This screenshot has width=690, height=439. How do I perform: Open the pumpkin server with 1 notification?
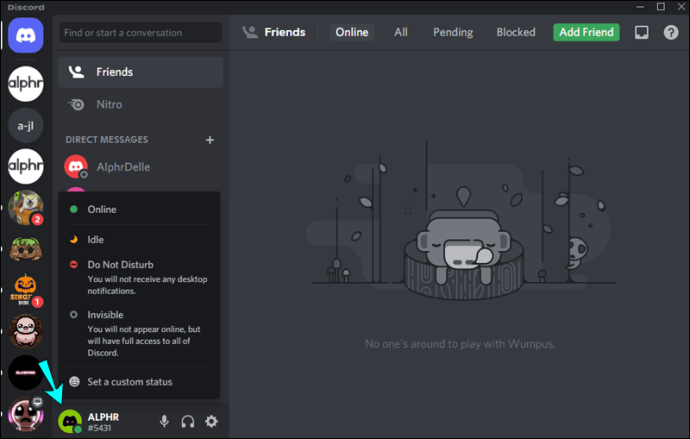[x=26, y=289]
